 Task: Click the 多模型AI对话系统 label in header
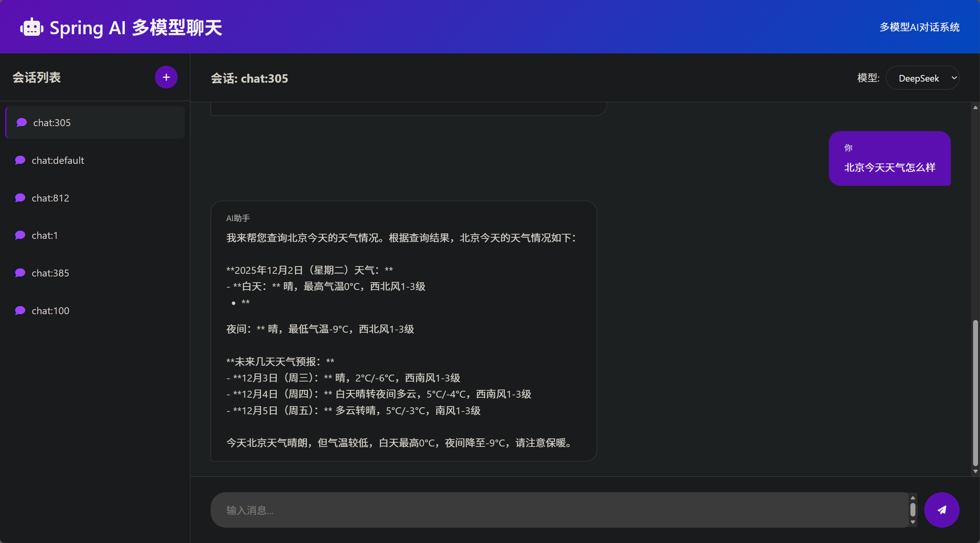click(919, 27)
